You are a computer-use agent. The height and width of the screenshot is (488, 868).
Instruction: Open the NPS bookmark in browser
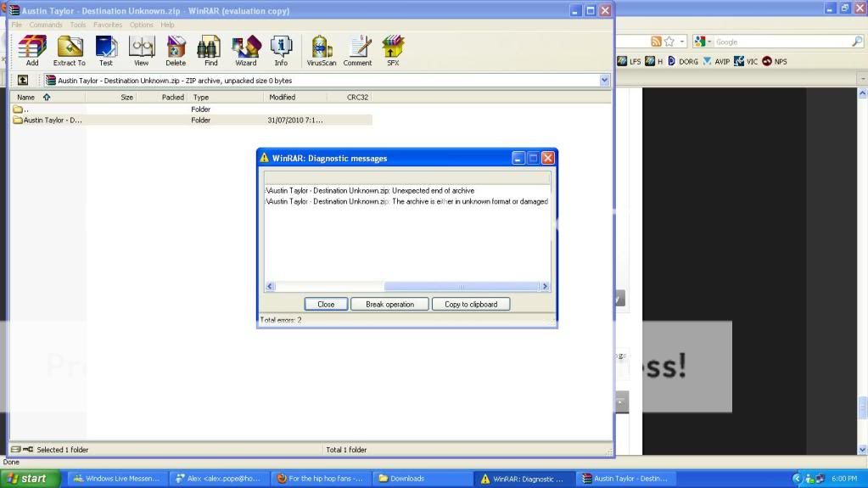tap(775, 61)
